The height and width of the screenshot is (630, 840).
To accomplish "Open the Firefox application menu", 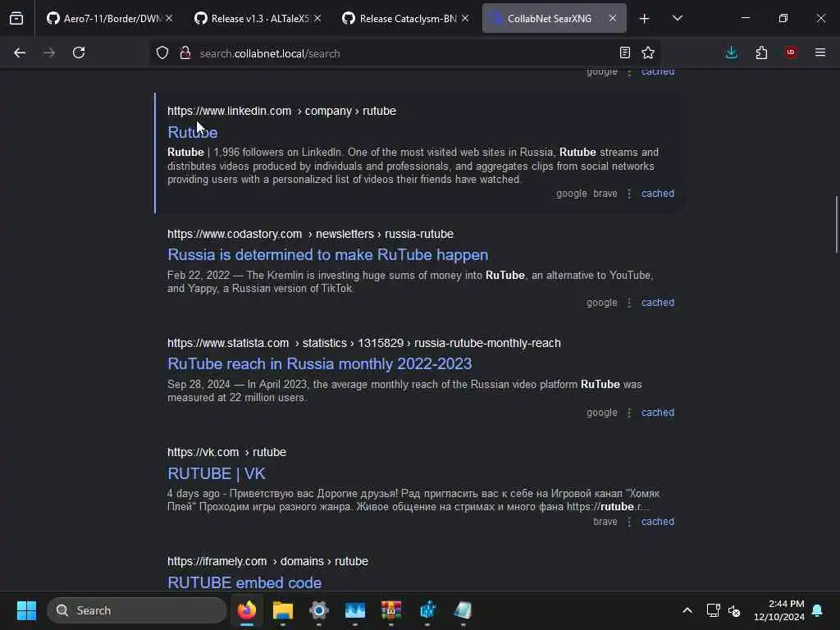I will point(820,52).
